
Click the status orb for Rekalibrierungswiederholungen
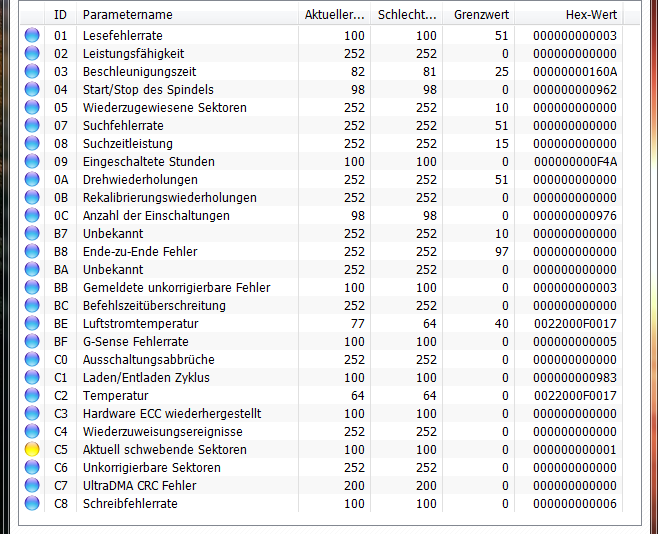(x=32, y=198)
